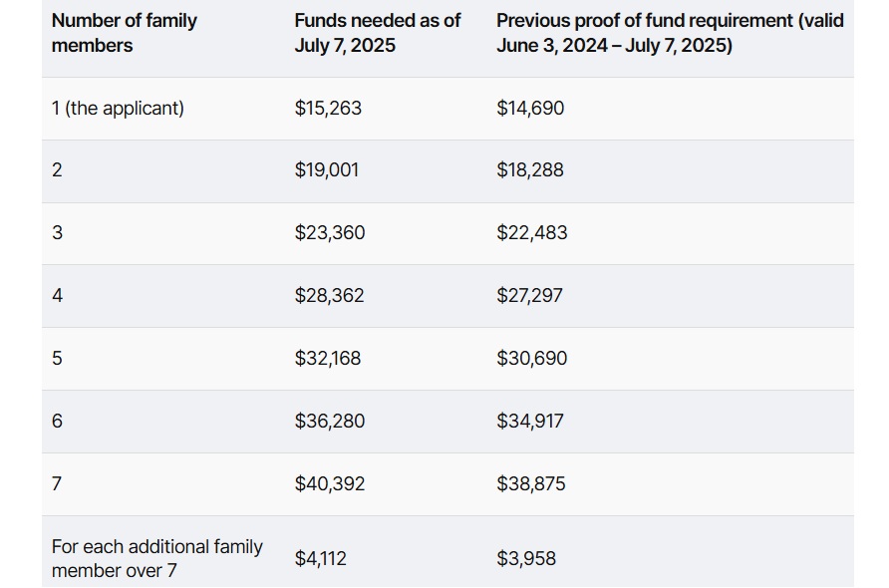This screenshot has height=588, width=889.
Task: Click the $36,280 amount for six members
Action: [330, 422]
